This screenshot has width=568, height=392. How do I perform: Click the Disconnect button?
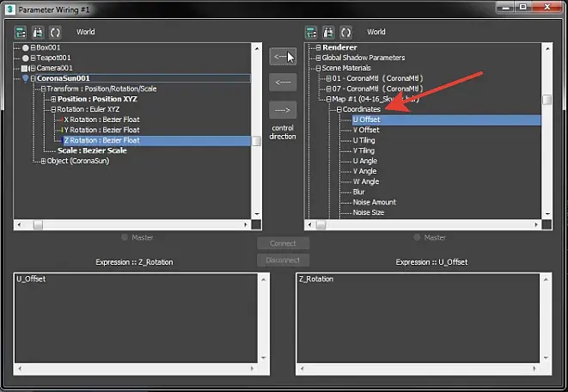[283, 260]
